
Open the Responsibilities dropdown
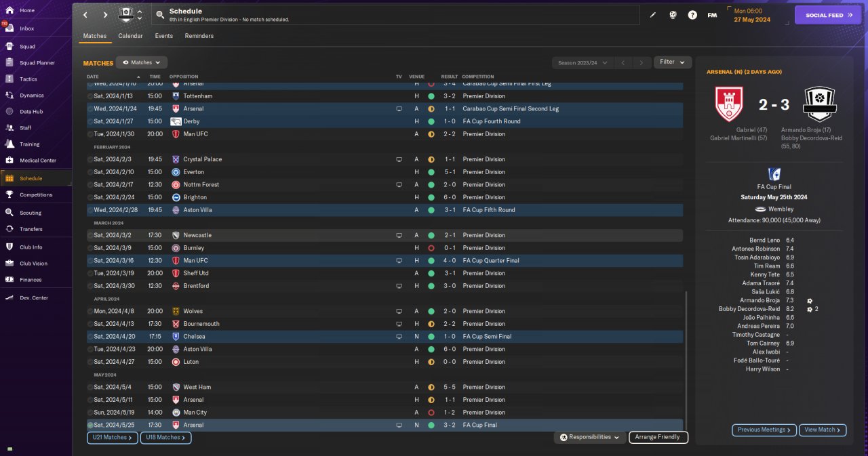tap(590, 438)
